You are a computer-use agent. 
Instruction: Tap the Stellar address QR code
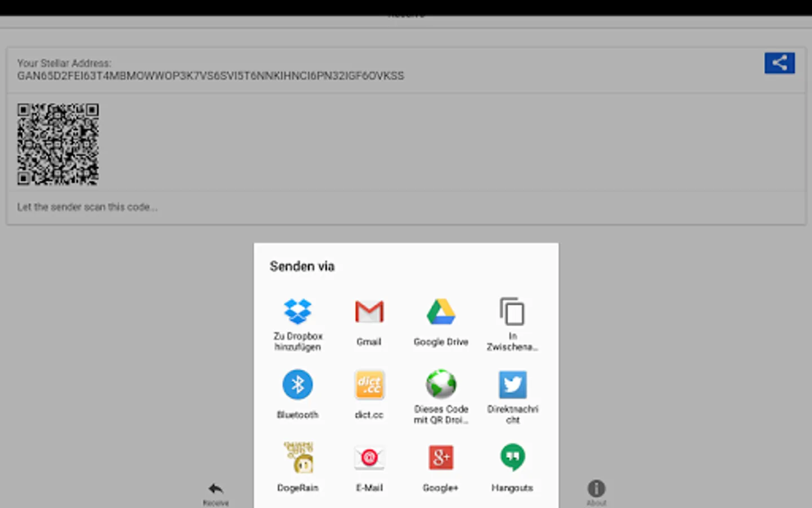[x=58, y=144]
